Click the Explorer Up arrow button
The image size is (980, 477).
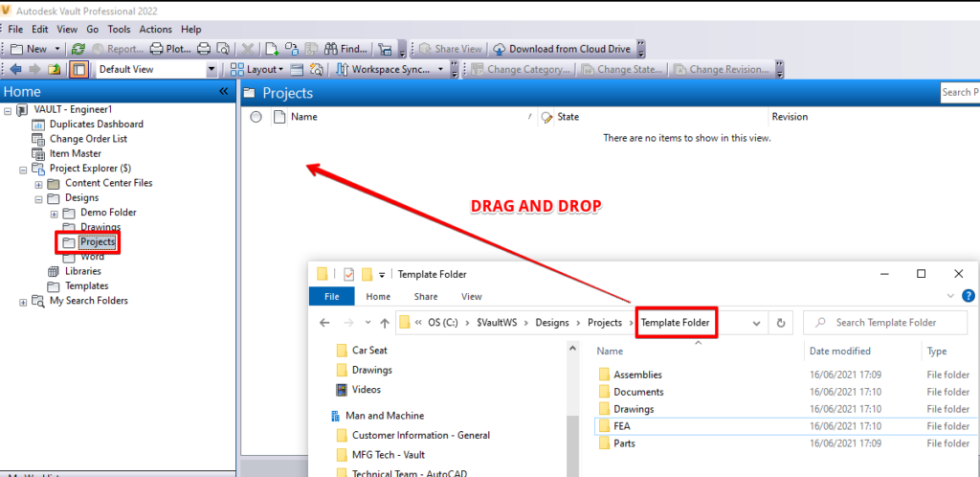(385, 323)
